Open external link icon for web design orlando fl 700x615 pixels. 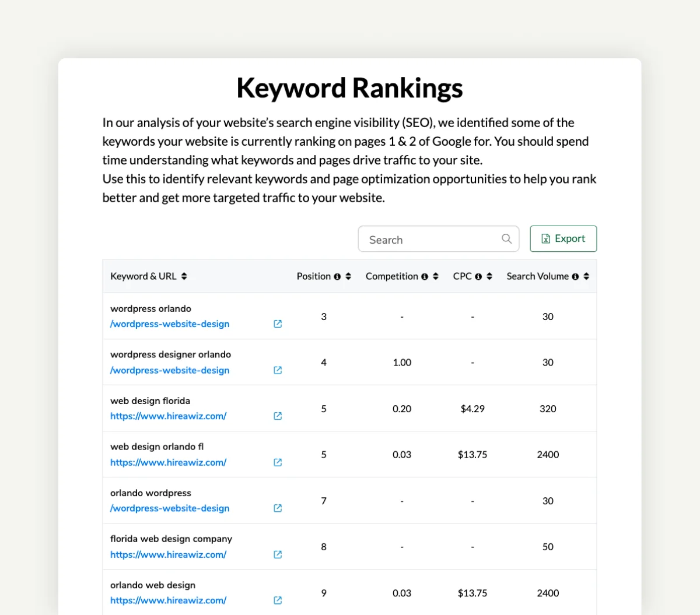(x=278, y=462)
